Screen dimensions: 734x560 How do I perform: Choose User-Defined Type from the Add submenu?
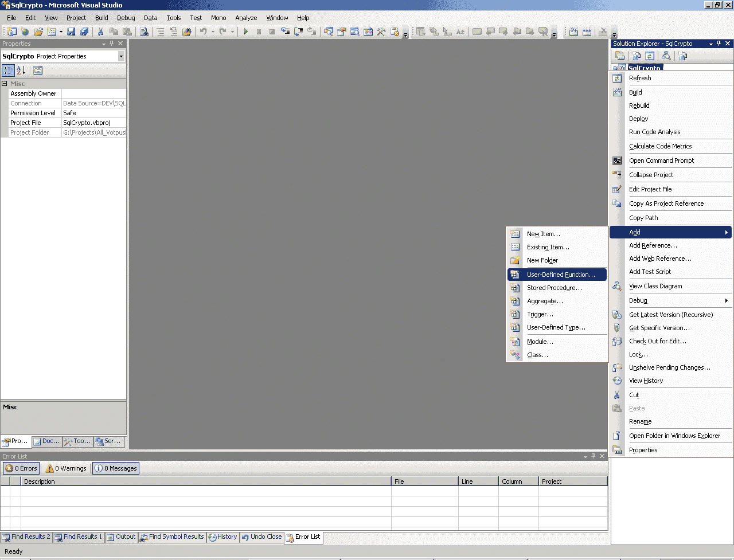coord(557,327)
